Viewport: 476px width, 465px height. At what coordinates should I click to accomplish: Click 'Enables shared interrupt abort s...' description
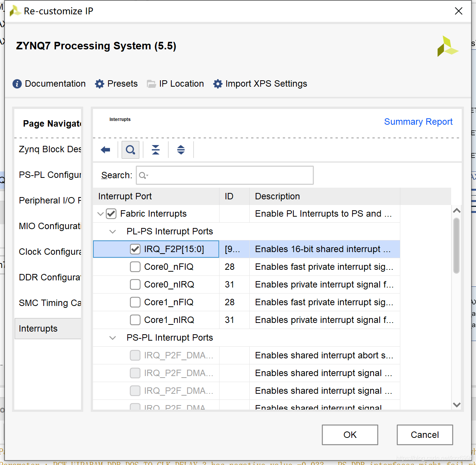point(324,355)
